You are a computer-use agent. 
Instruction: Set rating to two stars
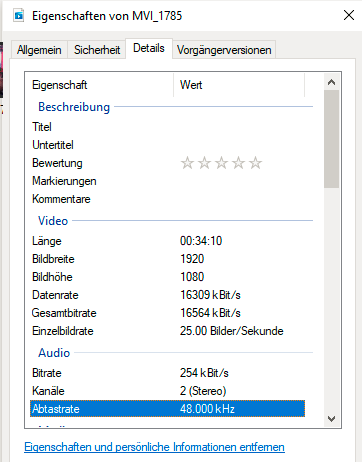pyautogui.click(x=204, y=163)
